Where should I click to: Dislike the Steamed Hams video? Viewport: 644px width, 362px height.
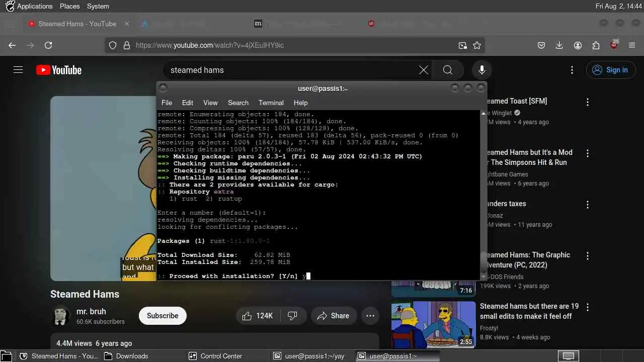[x=293, y=316]
